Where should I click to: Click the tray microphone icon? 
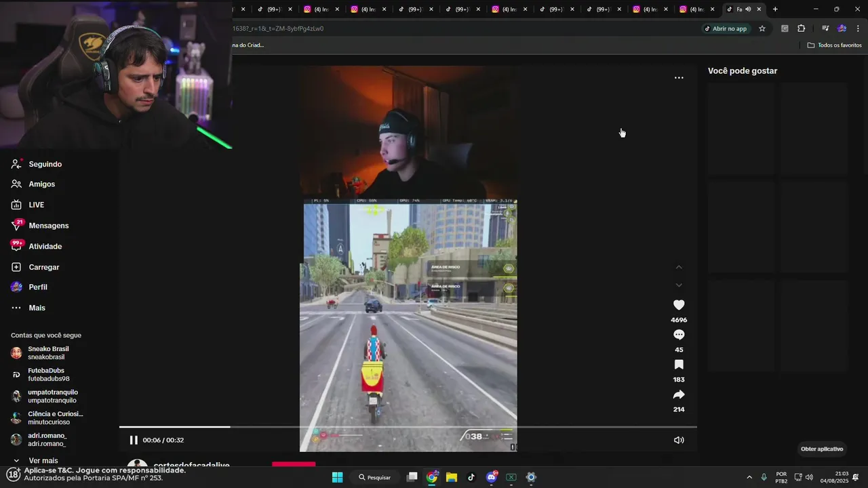[764, 477]
